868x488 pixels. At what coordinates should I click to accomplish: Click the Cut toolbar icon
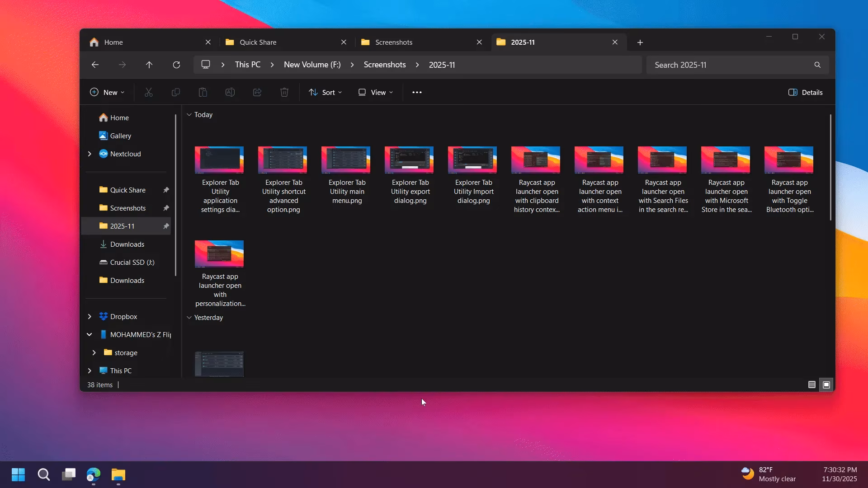149,92
